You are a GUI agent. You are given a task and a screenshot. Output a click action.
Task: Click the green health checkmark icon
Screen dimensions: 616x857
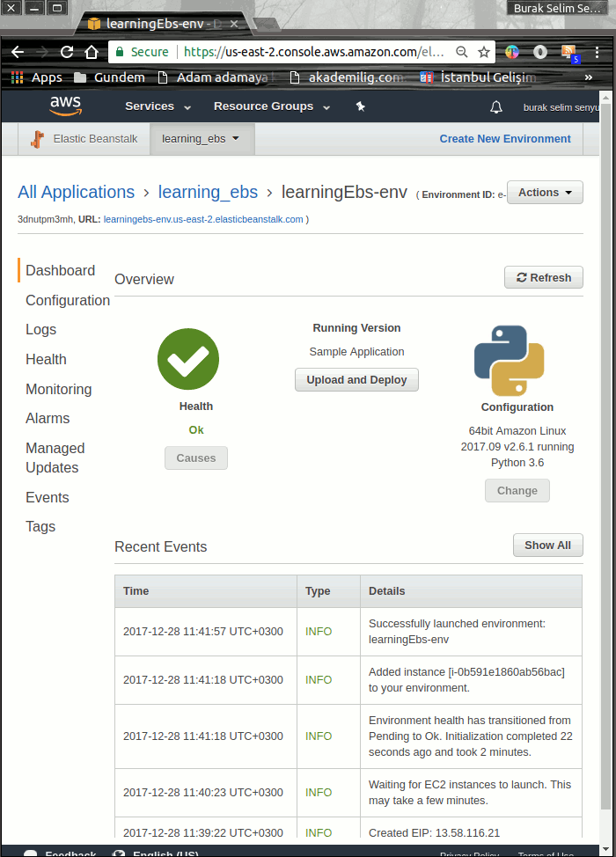pyautogui.click(x=188, y=359)
